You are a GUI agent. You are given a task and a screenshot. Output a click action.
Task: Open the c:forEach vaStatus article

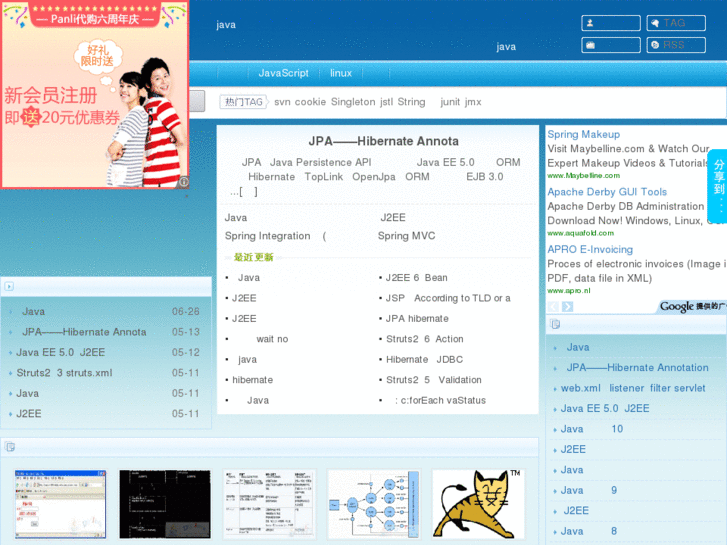pos(440,400)
